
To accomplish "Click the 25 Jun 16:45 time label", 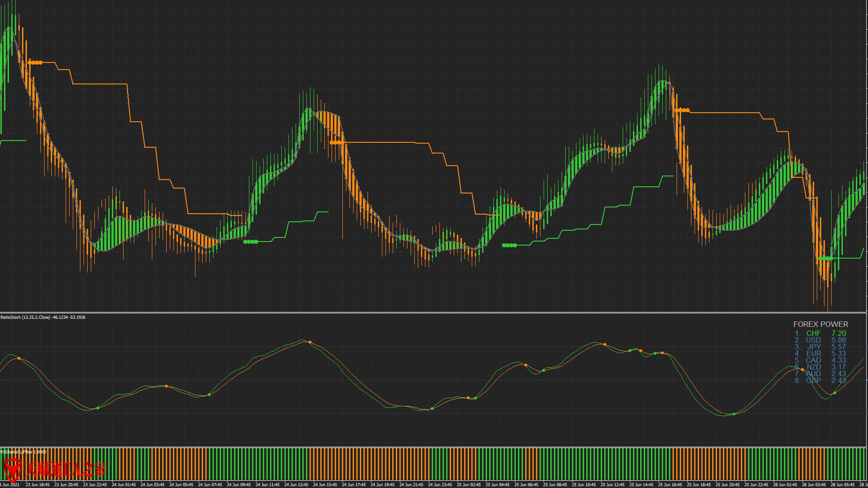I will pos(670,485).
